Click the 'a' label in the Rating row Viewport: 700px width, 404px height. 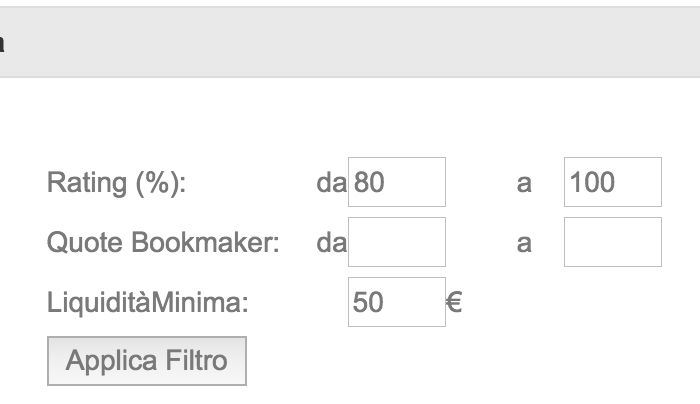[523, 184]
